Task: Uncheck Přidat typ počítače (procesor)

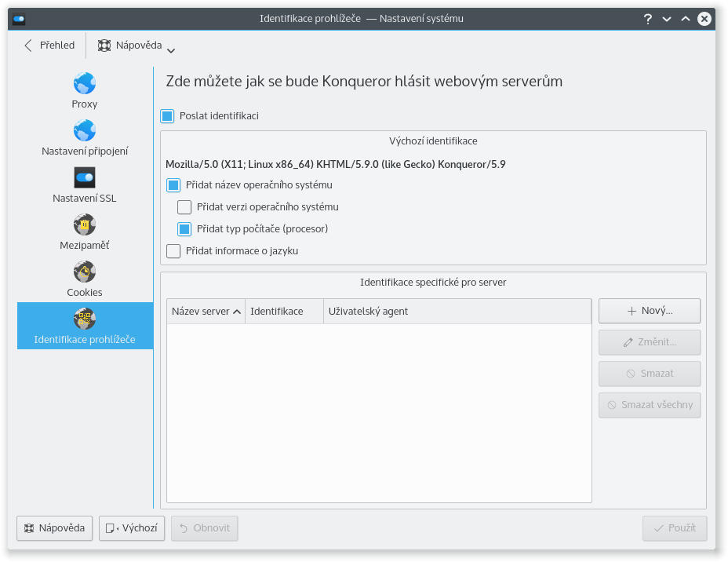Action: click(x=184, y=229)
